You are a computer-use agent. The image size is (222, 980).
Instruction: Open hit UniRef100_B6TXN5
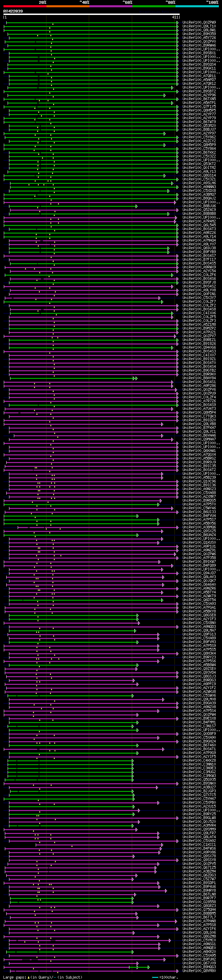(x=199, y=99)
